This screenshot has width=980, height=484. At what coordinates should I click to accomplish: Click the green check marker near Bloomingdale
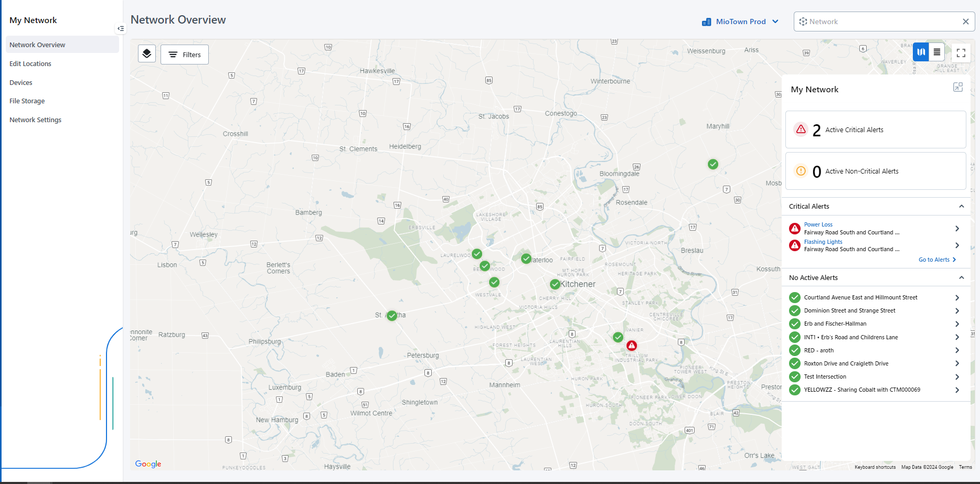712,164
